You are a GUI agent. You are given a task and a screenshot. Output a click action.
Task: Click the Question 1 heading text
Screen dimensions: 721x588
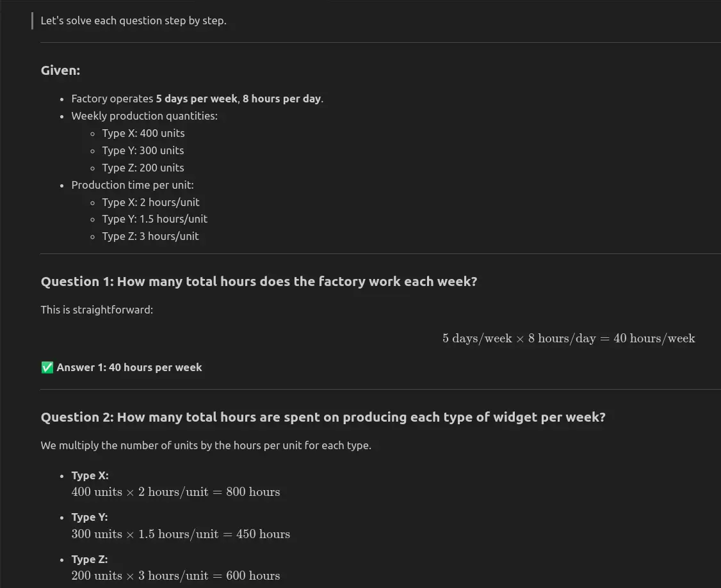(x=259, y=282)
